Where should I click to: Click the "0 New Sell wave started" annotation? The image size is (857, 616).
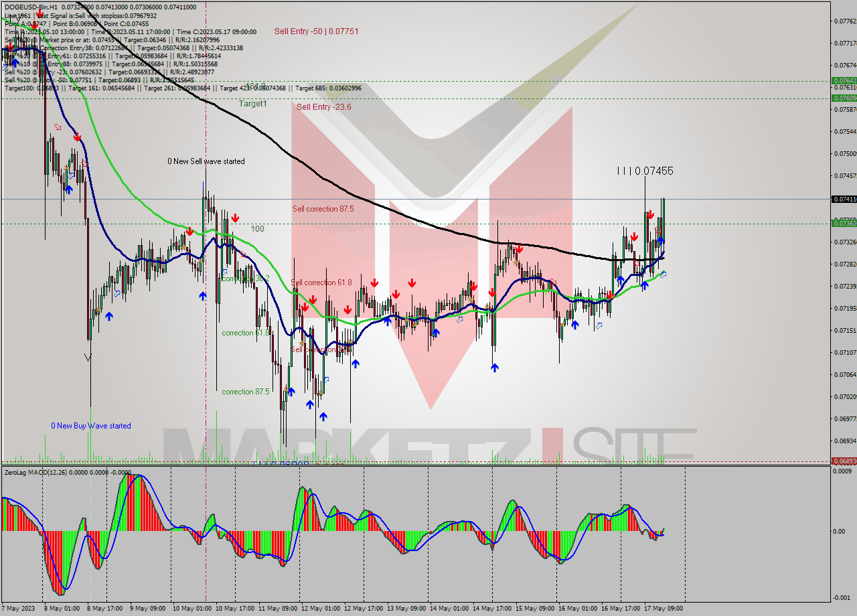(x=206, y=161)
